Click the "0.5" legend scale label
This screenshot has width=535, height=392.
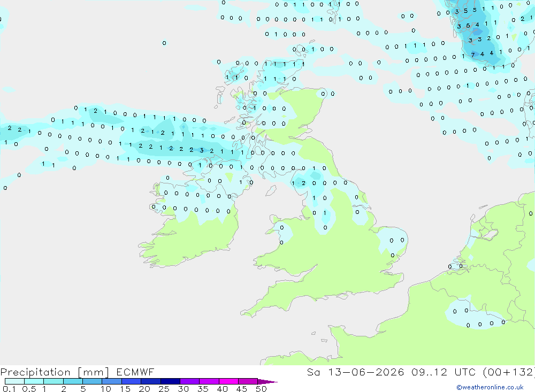click(29, 389)
